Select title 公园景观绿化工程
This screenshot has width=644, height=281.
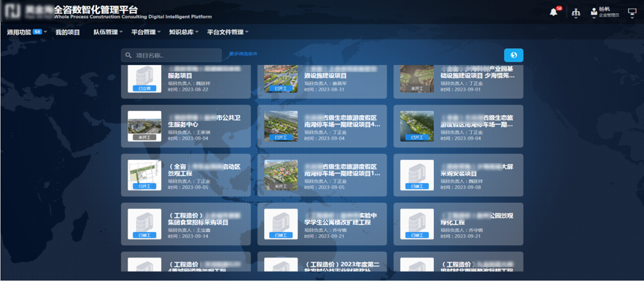pos(477,219)
